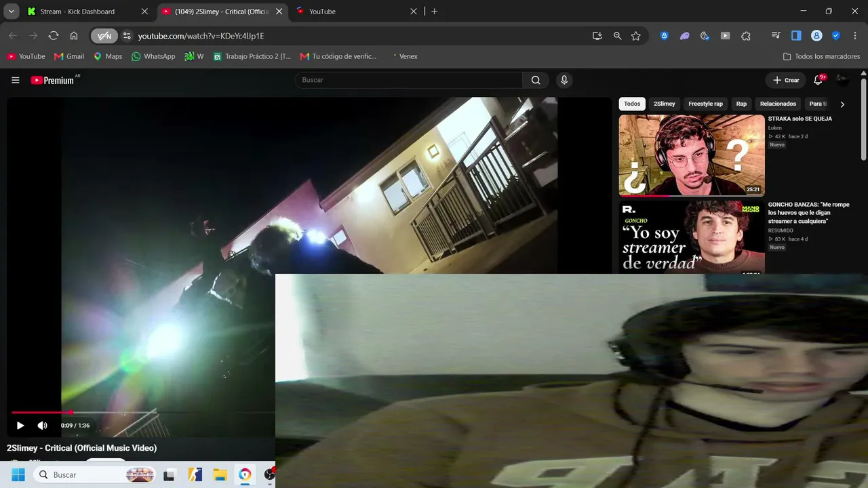
Task: Expand Todos los marcadores folder
Action: (821, 56)
